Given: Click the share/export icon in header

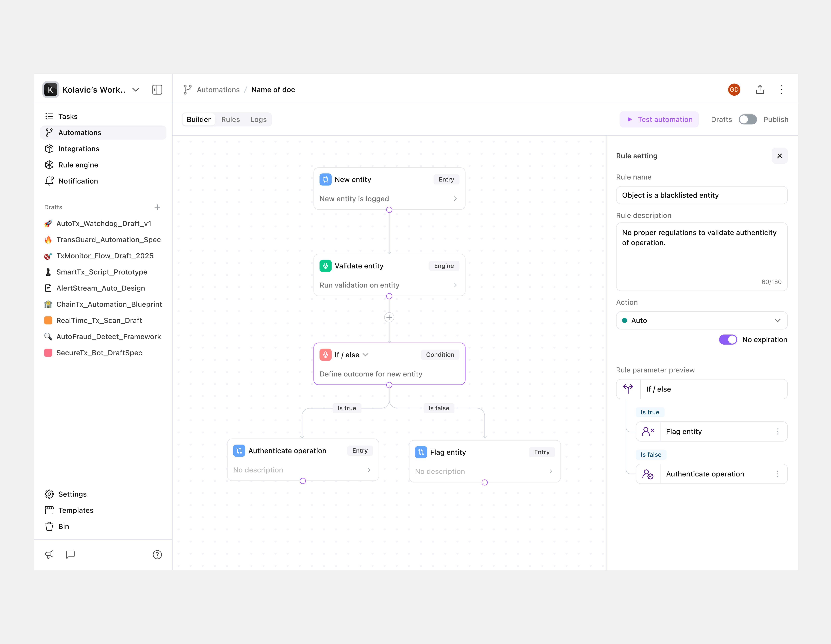Looking at the screenshot, I should (x=760, y=90).
